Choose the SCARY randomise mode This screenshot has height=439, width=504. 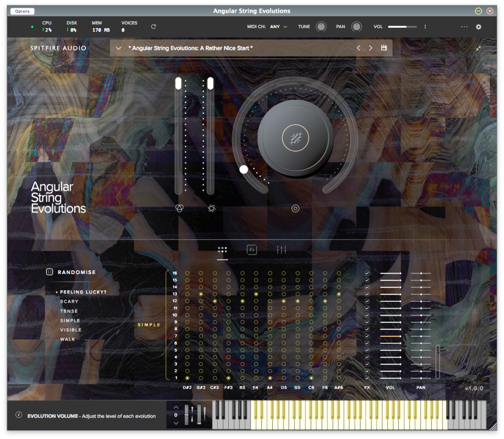69,302
